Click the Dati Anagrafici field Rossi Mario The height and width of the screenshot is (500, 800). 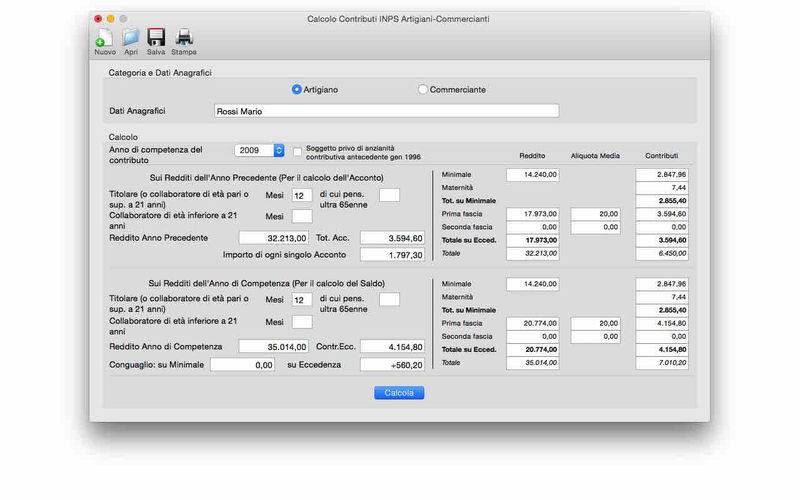pos(387,111)
